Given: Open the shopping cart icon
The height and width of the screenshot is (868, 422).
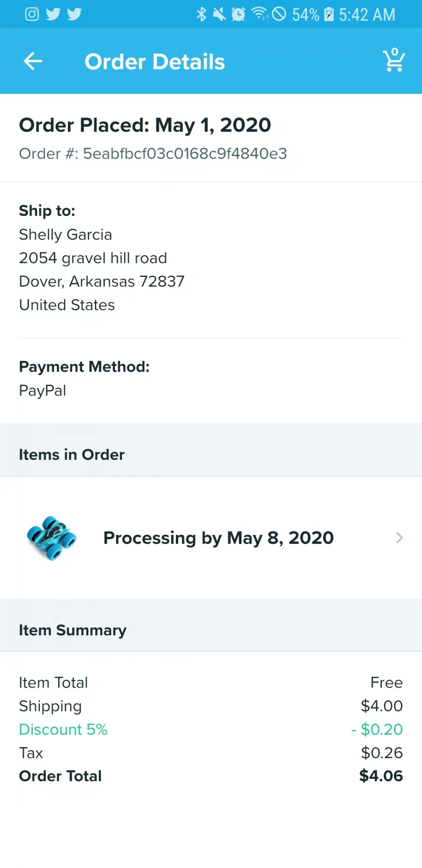Looking at the screenshot, I should point(394,60).
